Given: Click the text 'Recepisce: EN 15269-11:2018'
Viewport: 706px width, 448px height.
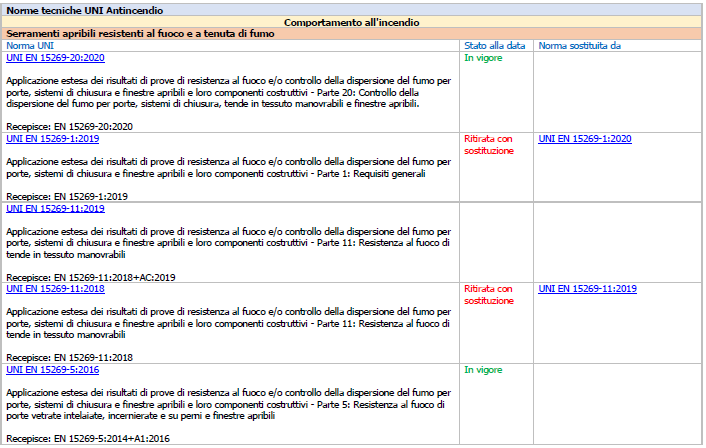Looking at the screenshot, I should point(69,357).
